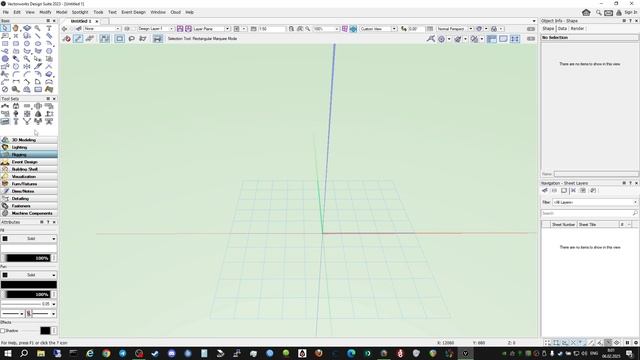Open the Layer Plane dropdown
640x360 pixels.
click(211, 29)
